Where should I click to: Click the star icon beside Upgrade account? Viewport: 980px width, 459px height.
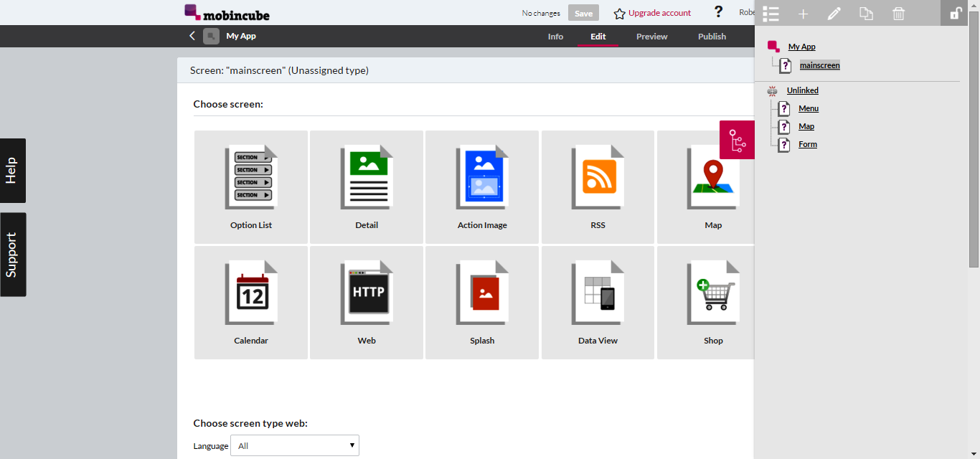(x=620, y=14)
